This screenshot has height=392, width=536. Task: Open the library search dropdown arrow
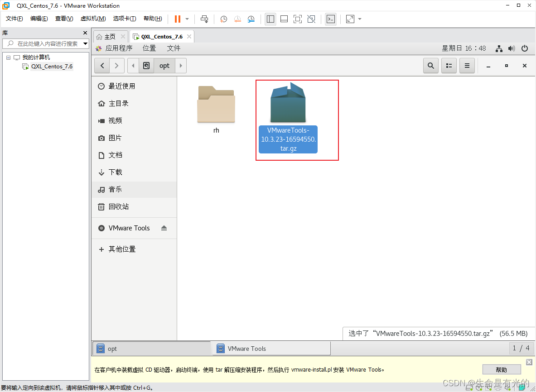[x=86, y=44]
